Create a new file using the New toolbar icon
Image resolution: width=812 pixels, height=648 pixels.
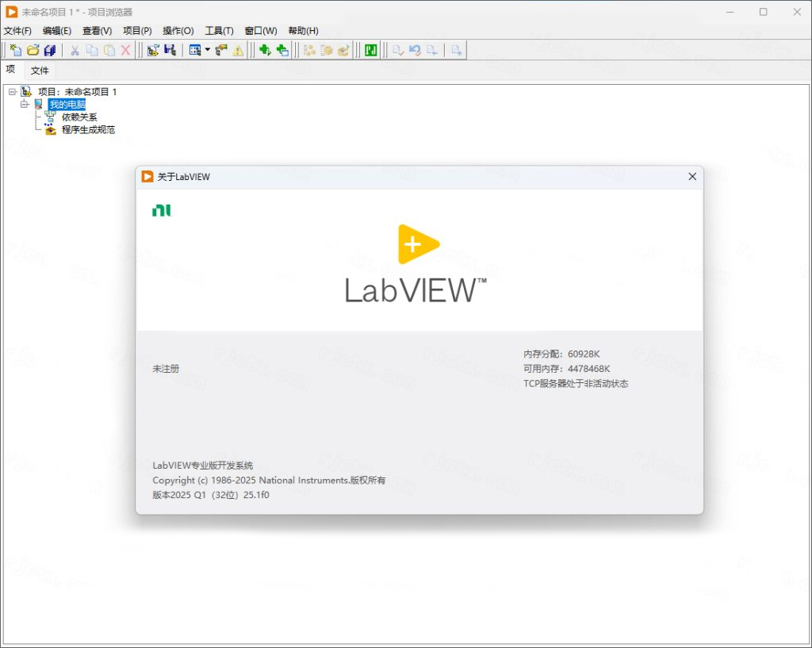(x=14, y=50)
